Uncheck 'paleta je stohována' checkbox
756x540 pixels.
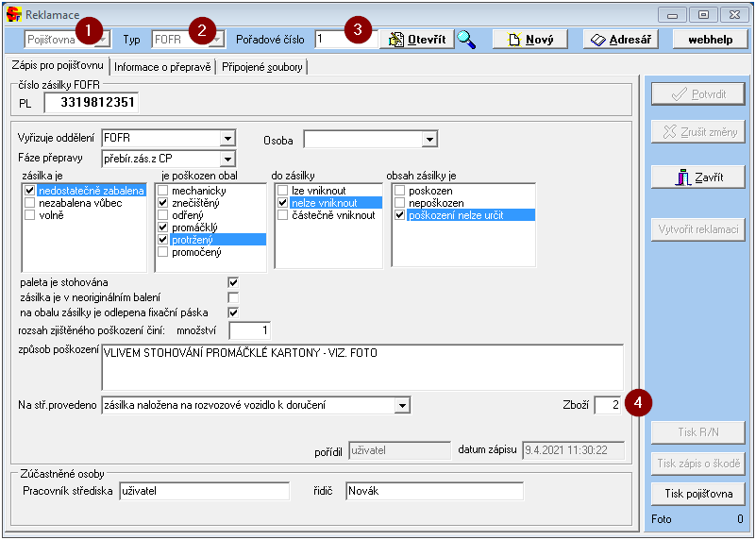tap(233, 282)
